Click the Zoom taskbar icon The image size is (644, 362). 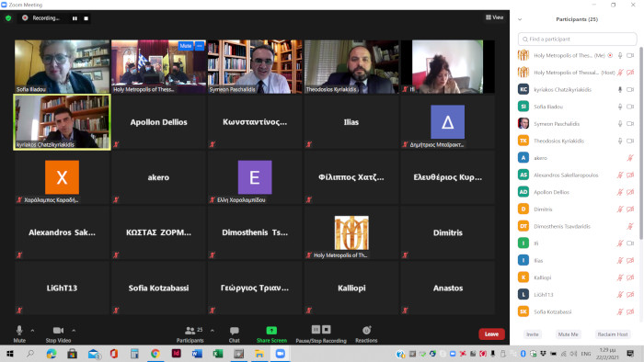(x=280, y=354)
